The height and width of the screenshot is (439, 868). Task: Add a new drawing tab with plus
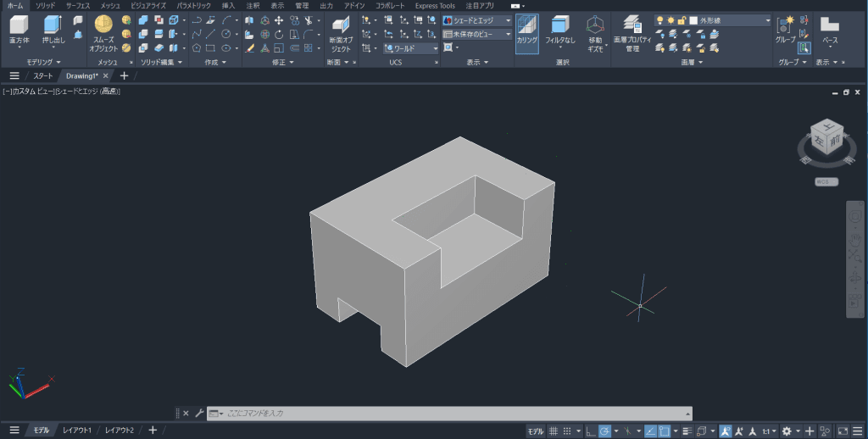[x=125, y=75]
